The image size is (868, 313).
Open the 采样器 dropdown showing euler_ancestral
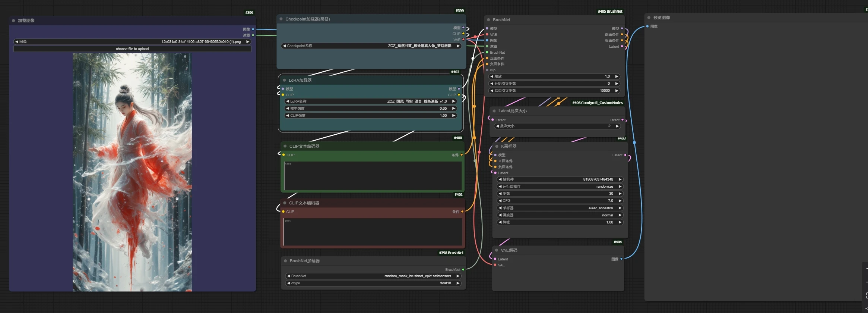(560, 208)
